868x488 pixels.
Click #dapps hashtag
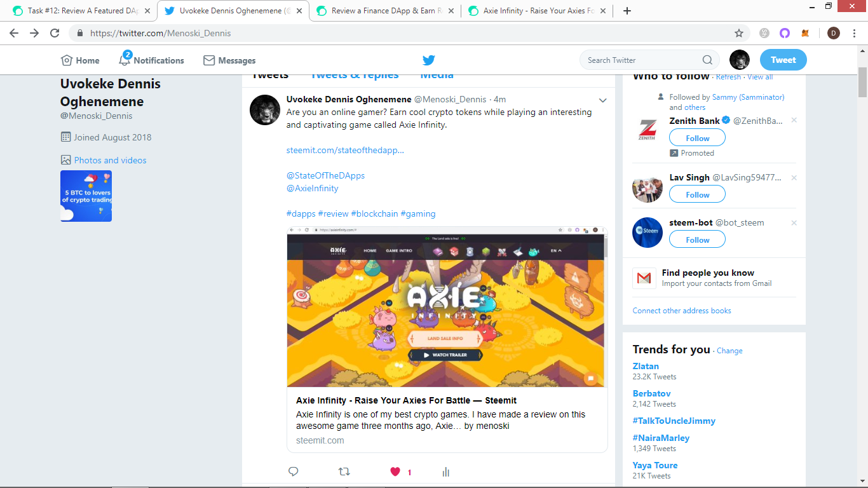(x=301, y=213)
